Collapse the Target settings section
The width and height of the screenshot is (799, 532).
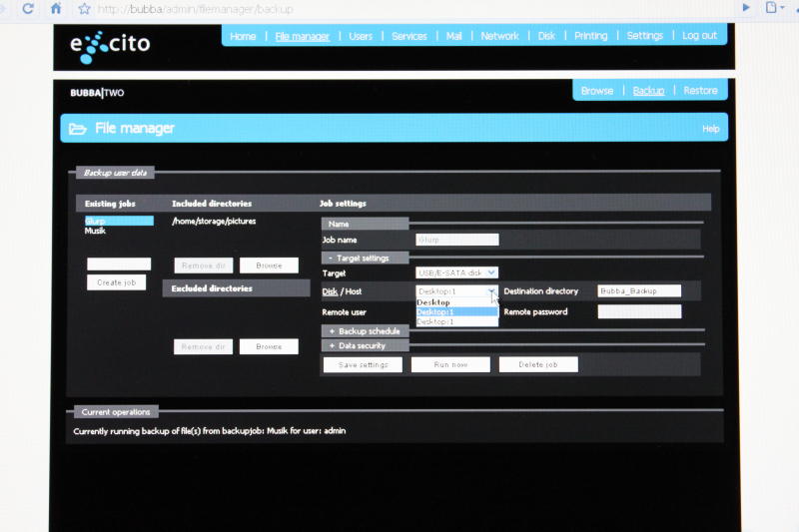coord(364,259)
